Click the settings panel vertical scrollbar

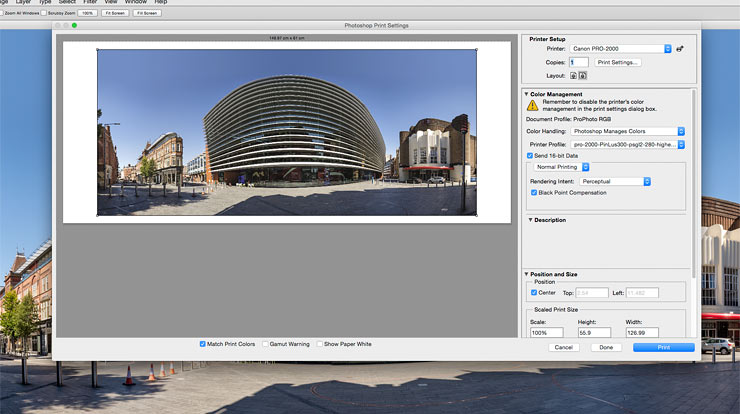tap(694, 183)
